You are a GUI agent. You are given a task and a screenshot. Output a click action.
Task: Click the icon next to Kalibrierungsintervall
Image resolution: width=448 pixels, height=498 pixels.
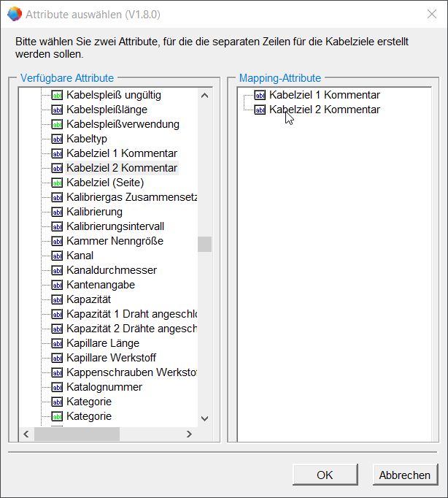pyautogui.click(x=58, y=226)
